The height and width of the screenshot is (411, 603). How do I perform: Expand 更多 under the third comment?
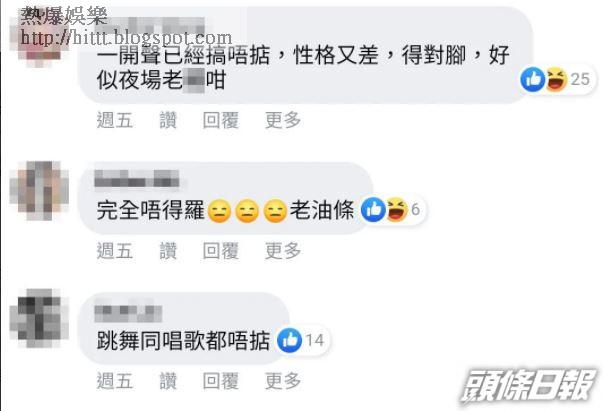click(283, 381)
